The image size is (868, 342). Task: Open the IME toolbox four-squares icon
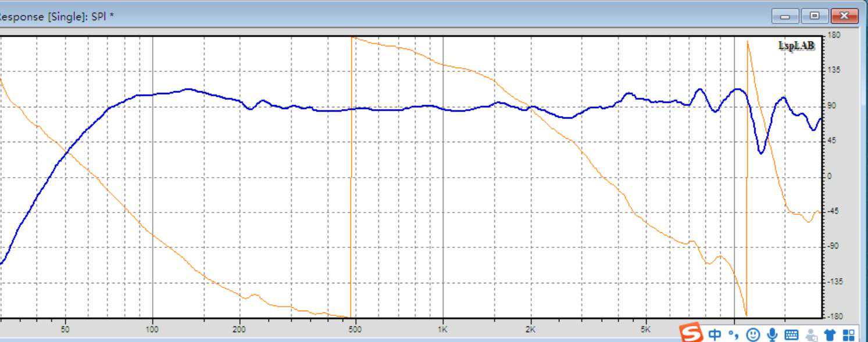849,334
